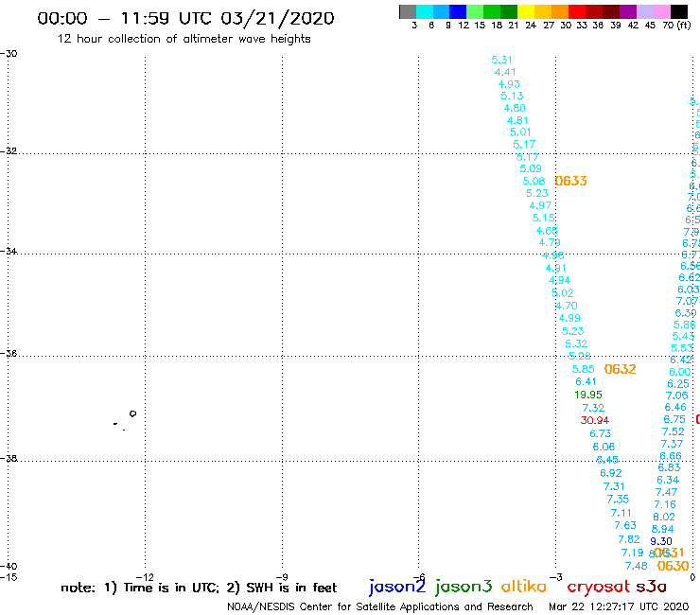Pick the bright red 33 ft legend swatch

[x=577, y=11]
